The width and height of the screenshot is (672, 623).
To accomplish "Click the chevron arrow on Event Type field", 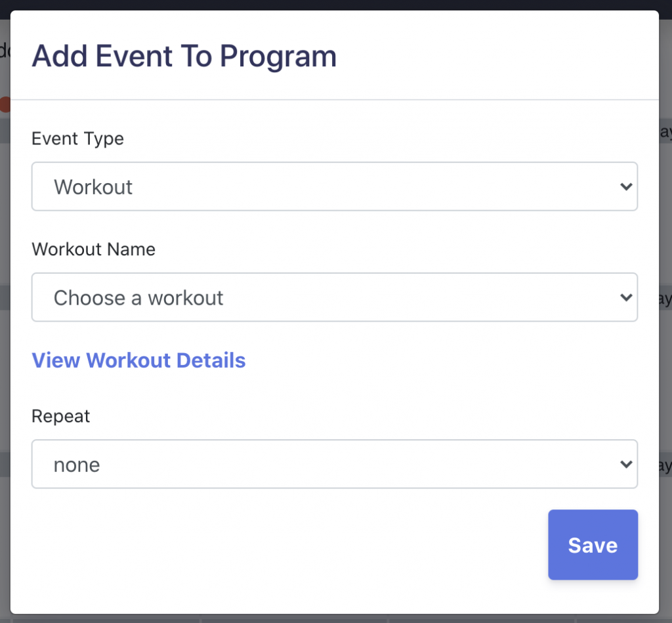I will pos(626,186).
